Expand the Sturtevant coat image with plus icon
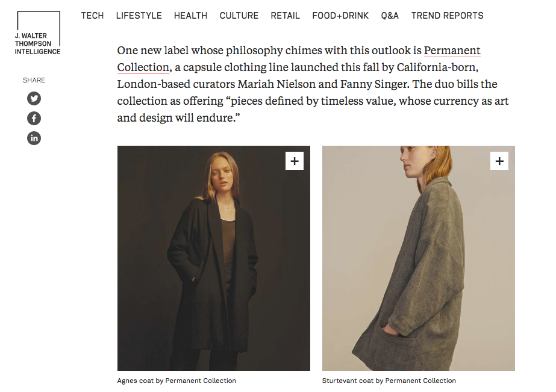Viewport: 556px width, 392px height. [x=499, y=161]
